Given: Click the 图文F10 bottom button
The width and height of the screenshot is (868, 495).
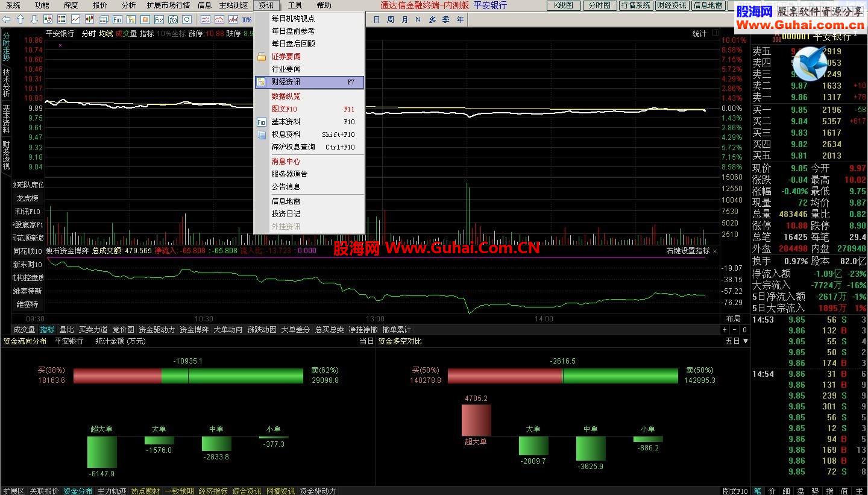Looking at the screenshot, I should [x=735, y=491].
